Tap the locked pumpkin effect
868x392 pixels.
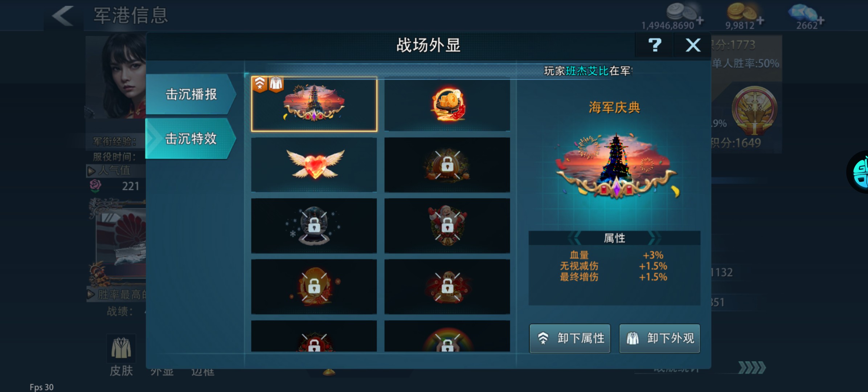447,165
